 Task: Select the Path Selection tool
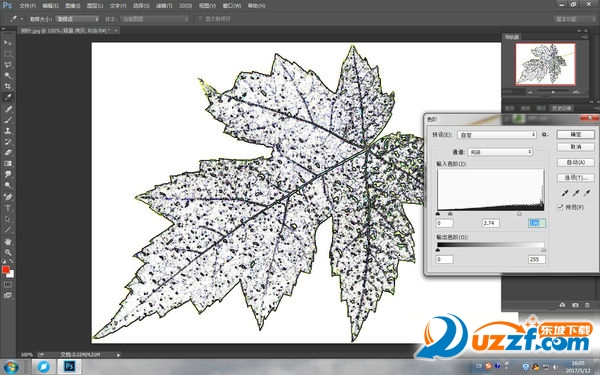pos(8,219)
